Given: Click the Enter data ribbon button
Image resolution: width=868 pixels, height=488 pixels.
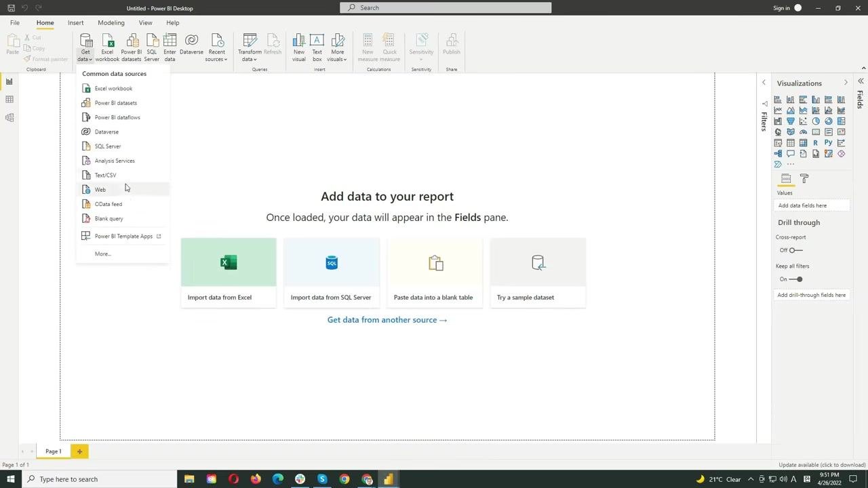Looking at the screenshot, I should [x=170, y=47].
